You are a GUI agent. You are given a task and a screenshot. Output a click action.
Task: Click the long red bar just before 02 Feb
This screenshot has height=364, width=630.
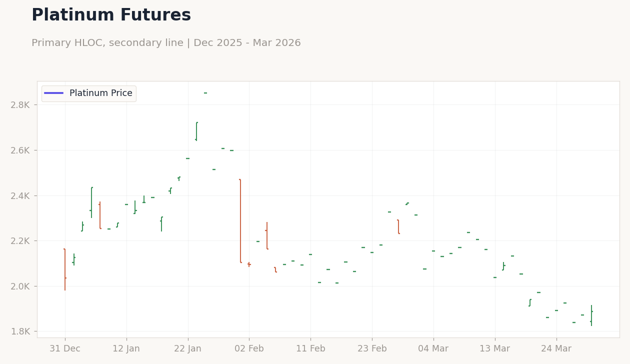pyautogui.click(x=240, y=221)
